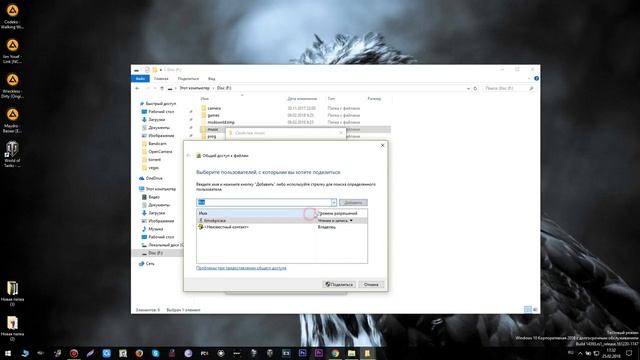Open Видео under Этот компьютер
Viewport: 640px width, 360px height.
coord(154,197)
